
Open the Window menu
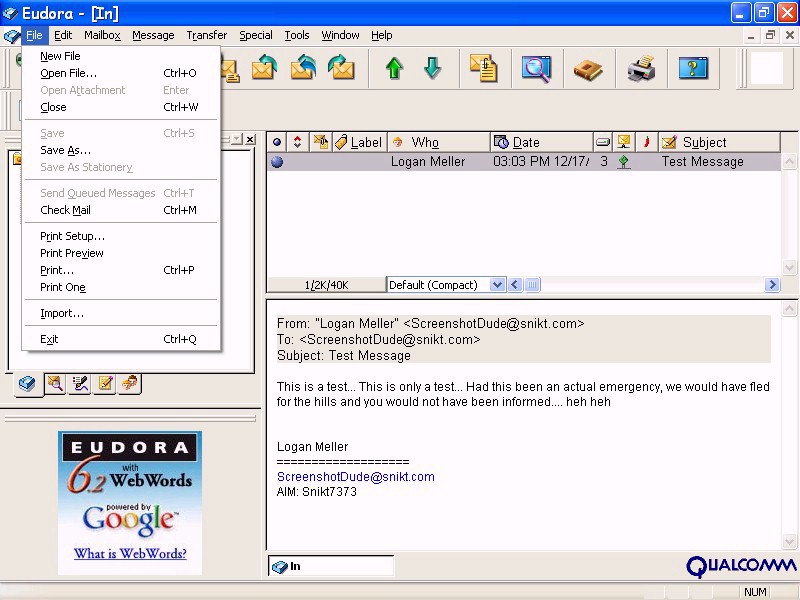[x=340, y=35]
